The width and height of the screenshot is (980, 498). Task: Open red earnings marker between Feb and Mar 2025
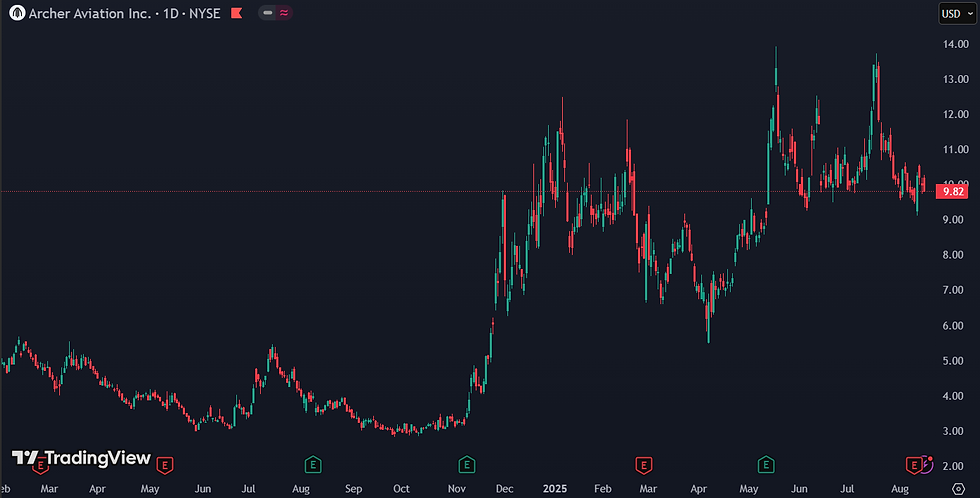tap(644, 465)
